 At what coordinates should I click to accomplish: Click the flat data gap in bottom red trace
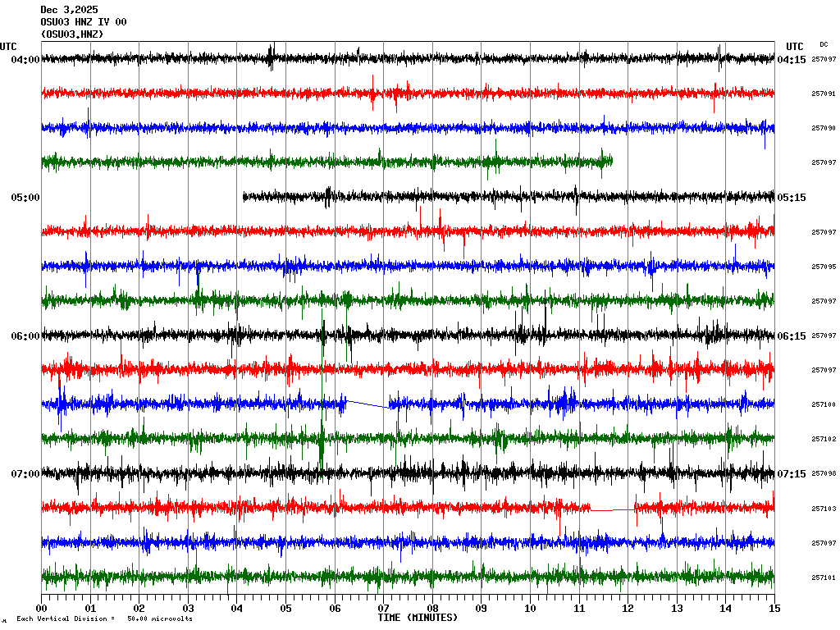pyautogui.click(x=612, y=510)
